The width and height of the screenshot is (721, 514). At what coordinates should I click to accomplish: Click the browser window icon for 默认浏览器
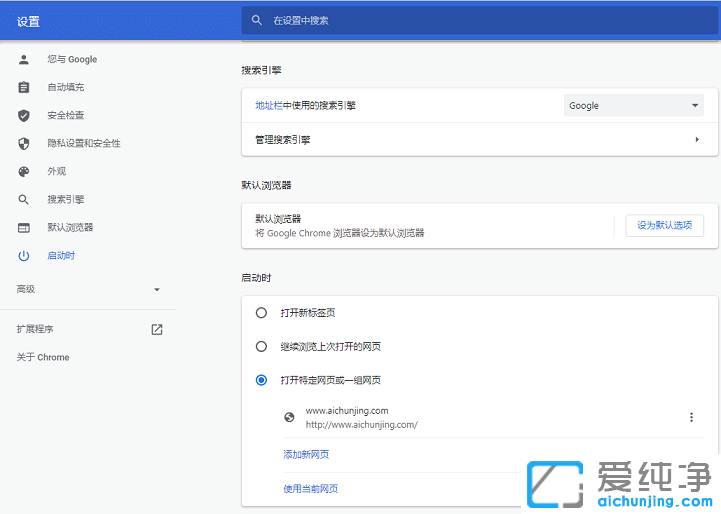tap(24, 227)
